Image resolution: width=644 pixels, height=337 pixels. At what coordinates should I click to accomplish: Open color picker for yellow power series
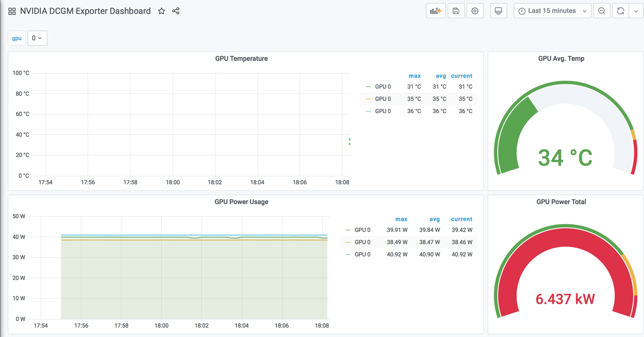pyautogui.click(x=347, y=242)
